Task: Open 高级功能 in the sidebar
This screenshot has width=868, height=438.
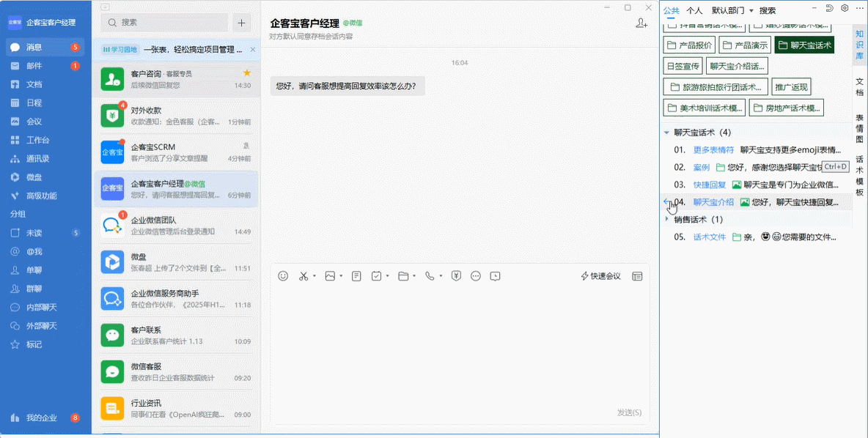Action: click(x=45, y=196)
